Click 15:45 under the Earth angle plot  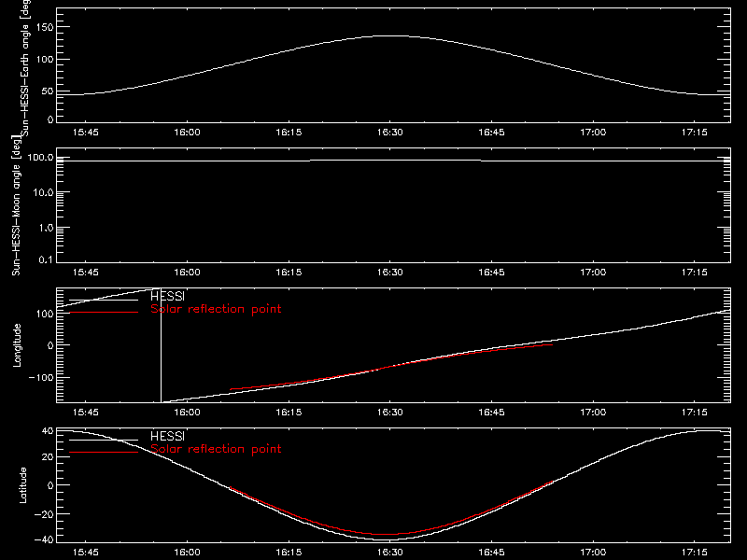[86, 133]
